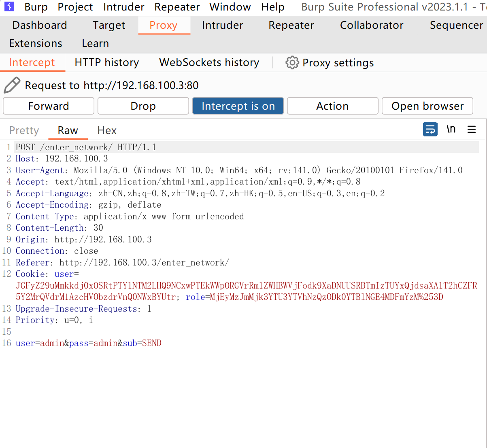The image size is (487, 448).
Task: Open the Repeater menu in the menu bar
Action: tap(177, 7)
